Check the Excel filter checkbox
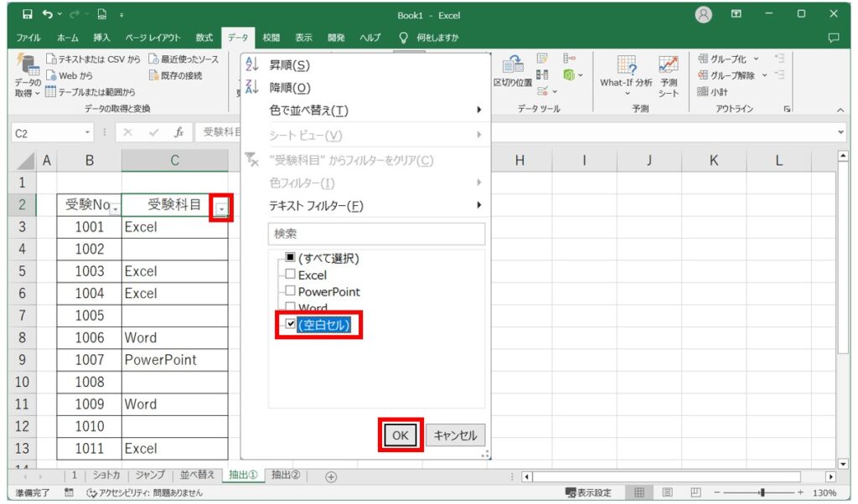Screen dimensions: 858x504 [290, 275]
